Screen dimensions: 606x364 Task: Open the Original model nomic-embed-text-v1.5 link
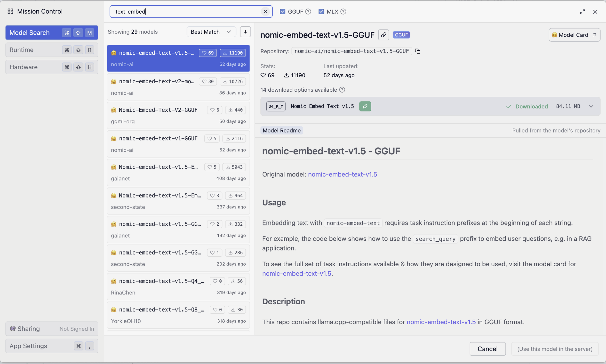point(343,174)
